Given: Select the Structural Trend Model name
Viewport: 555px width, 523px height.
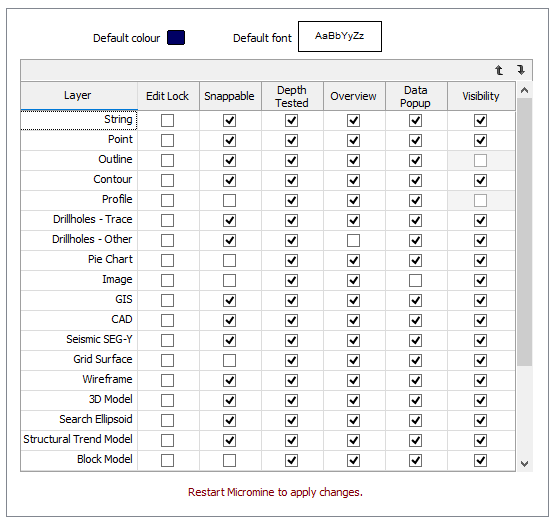Looking at the screenshot, I should pos(79,441).
